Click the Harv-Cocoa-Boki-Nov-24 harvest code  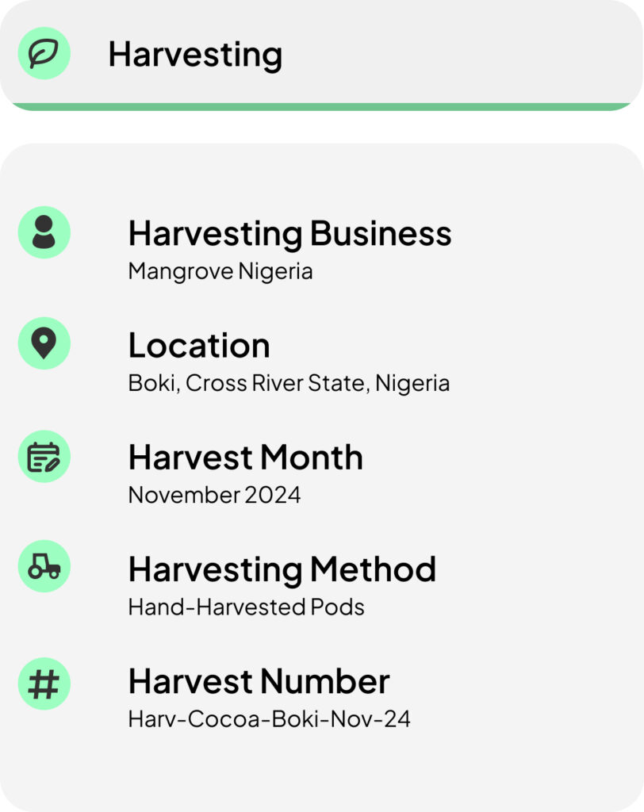[x=269, y=718]
